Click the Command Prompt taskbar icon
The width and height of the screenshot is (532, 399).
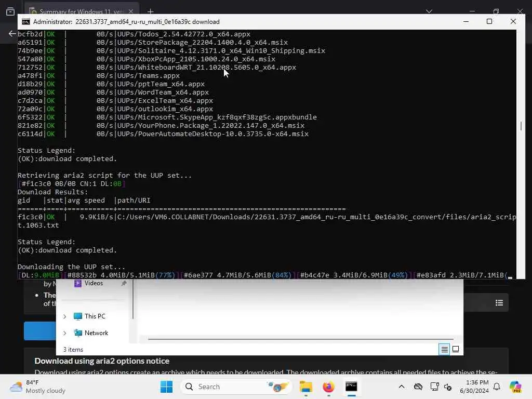[351, 387]
